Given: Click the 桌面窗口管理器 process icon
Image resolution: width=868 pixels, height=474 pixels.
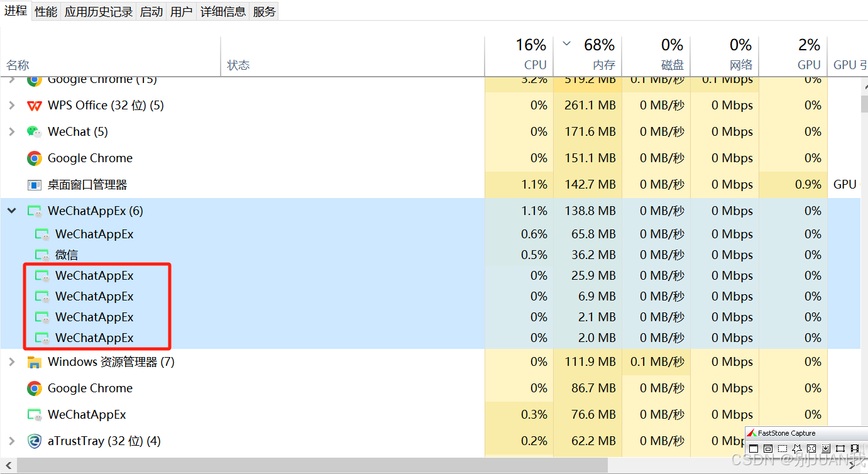Looking at the screenshot, I should tap(35, 185).
